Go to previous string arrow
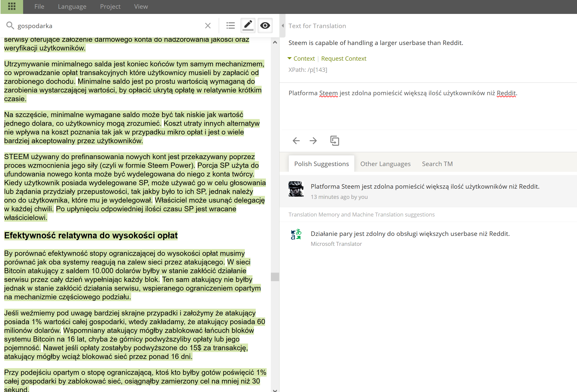This screenshot has width=577, height=392. (x=296, y=141)
